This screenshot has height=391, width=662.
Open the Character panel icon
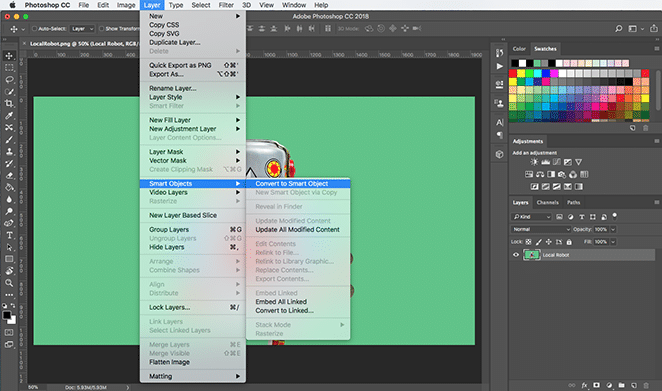499,122
